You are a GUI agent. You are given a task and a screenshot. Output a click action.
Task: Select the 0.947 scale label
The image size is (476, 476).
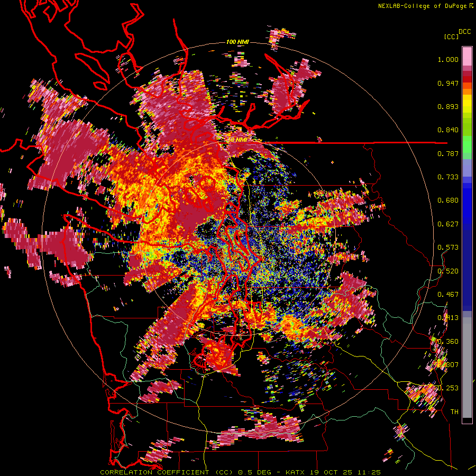click(448, 83)
